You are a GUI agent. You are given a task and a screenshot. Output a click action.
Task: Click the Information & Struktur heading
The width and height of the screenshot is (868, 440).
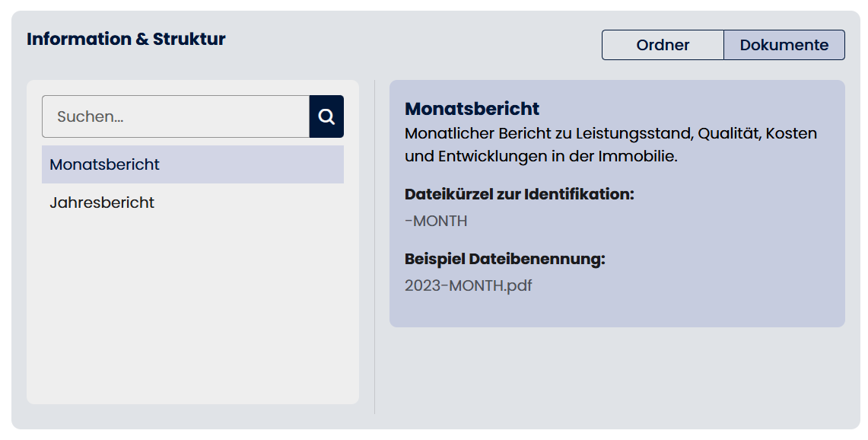(126, 39)
